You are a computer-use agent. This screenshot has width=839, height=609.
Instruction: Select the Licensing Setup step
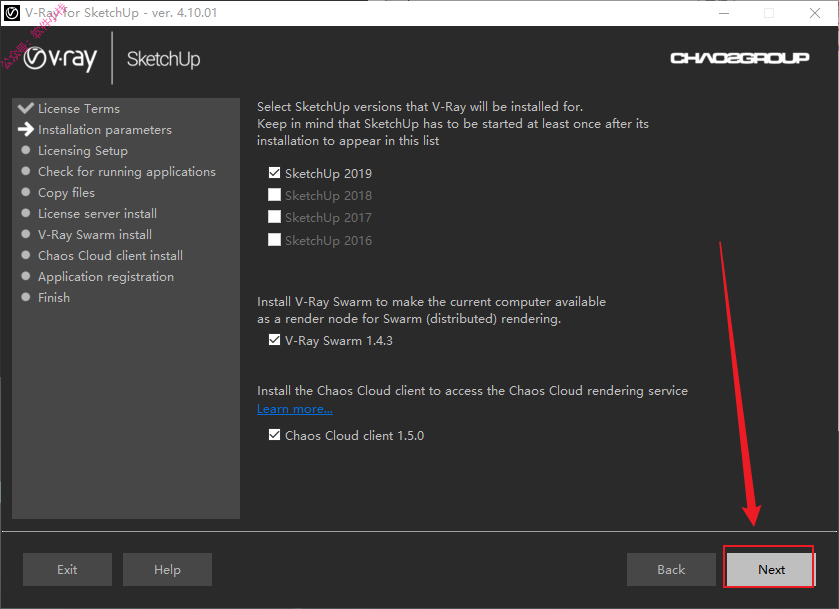point(83,151)
